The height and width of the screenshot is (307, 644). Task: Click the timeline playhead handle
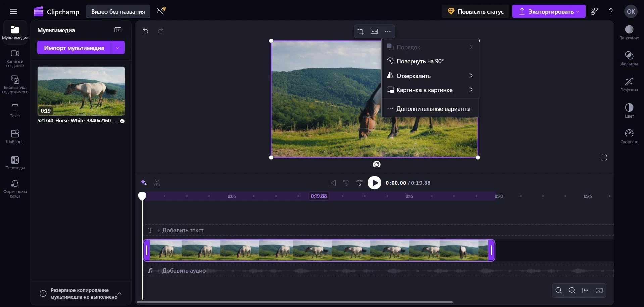tap(142, 196)
